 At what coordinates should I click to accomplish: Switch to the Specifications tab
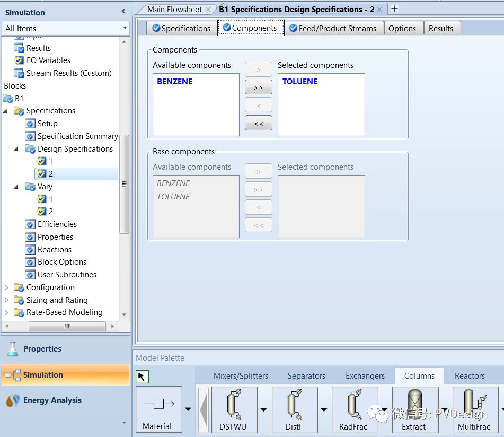pos(182,28)
